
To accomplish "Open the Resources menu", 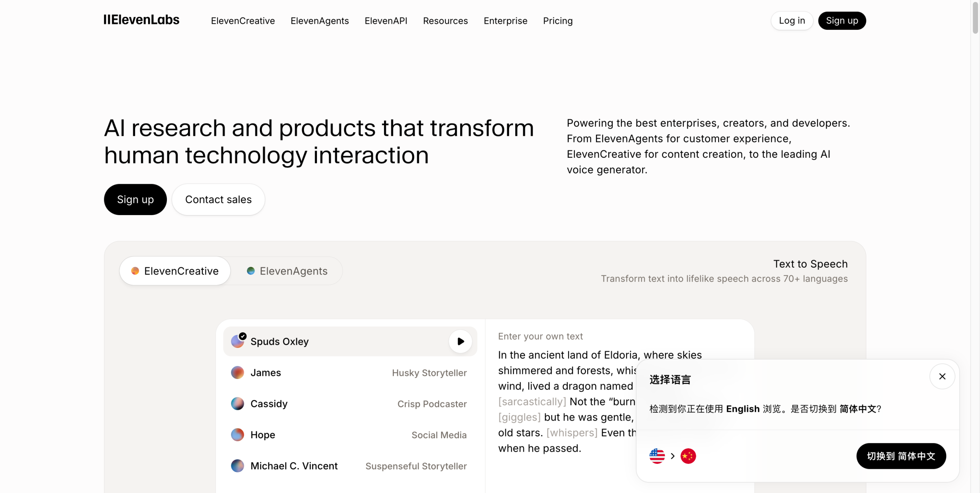I will (x=445, y=21).
